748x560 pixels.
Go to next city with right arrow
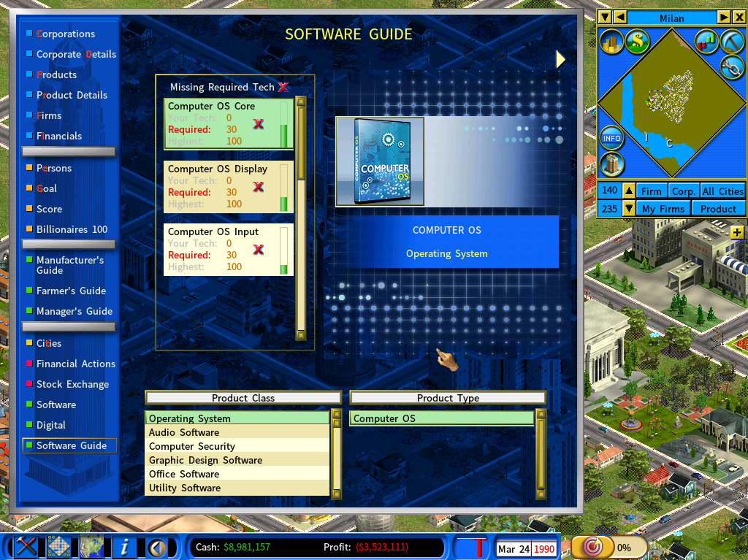(724, 18)
